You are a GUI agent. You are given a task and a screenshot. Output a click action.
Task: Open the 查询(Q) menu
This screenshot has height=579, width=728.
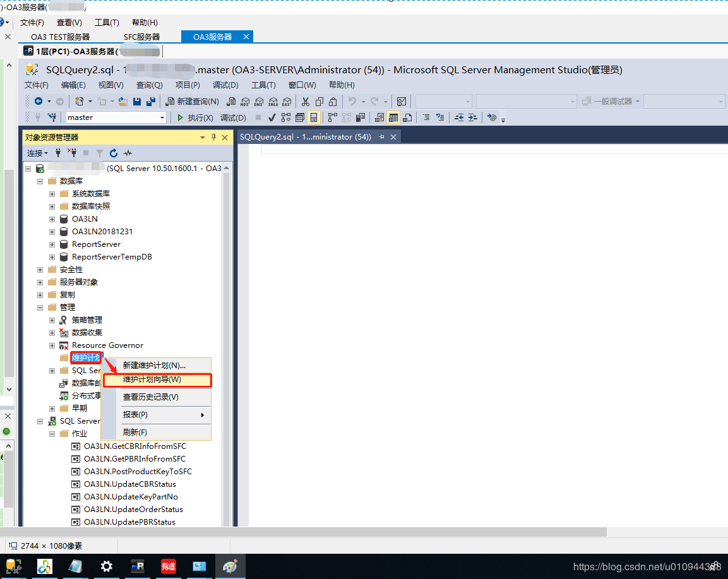[149, 85]
